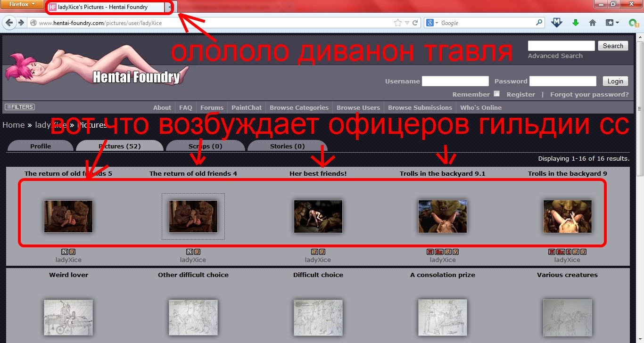This screenshot has width=644, height=343.
Task: Open the Various creatures sketch thumbnail
Action: (x=567, y=318)
